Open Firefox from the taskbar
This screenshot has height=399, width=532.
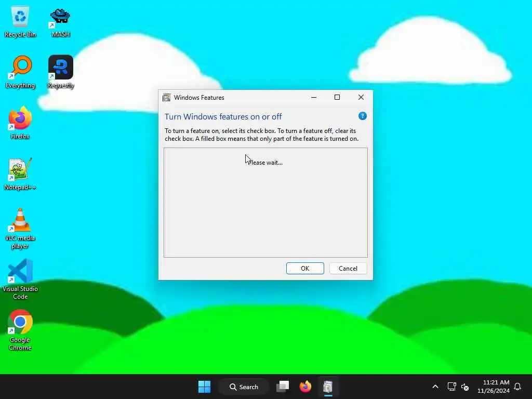(305, 387)
